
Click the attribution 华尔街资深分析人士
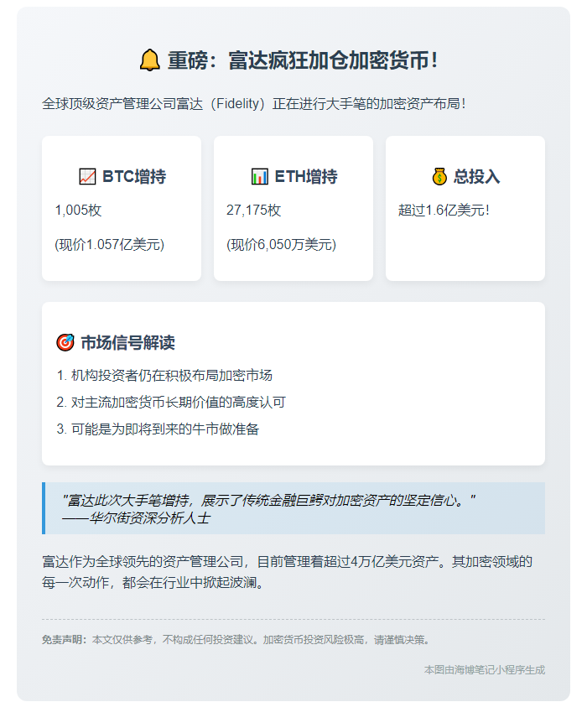pyautogui.click(x=136, y=518)
